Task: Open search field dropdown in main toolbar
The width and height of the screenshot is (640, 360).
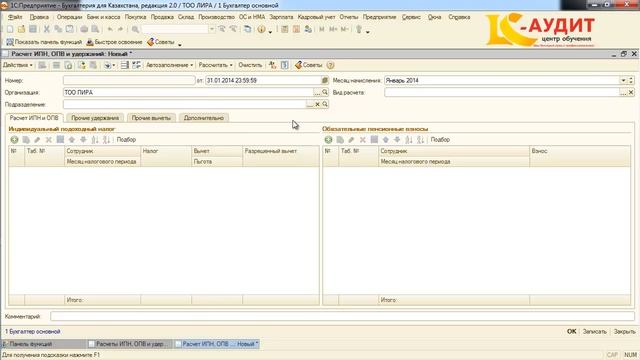Action: click(212, 29)
